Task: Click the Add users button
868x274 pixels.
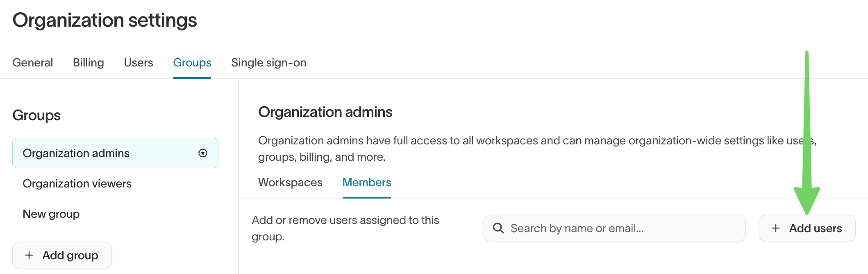Action: point(807,228)
